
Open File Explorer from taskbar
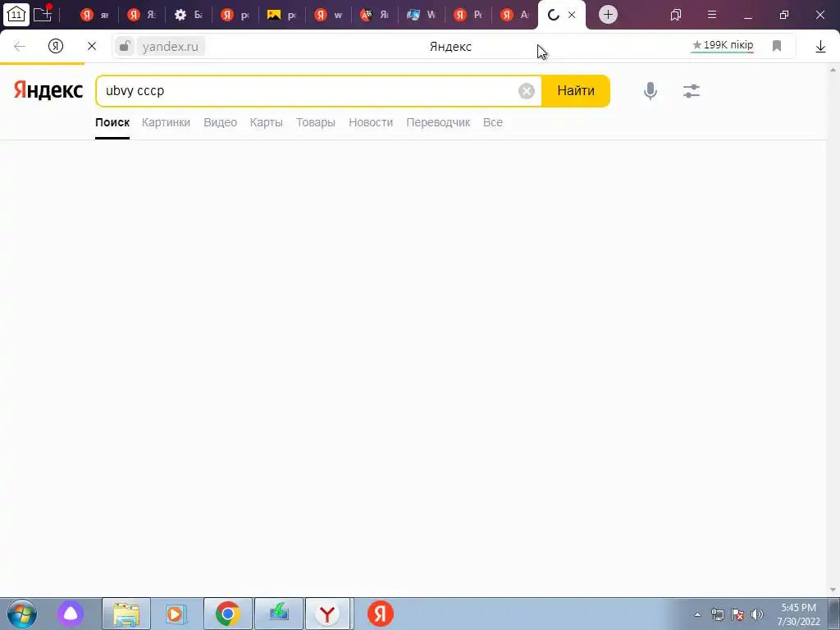pyautogui.click(x=126, y=614)
